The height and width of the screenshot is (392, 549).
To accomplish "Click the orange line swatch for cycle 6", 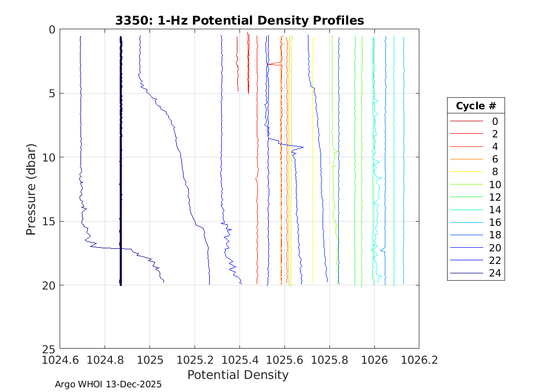I will [x=466, y=159].
